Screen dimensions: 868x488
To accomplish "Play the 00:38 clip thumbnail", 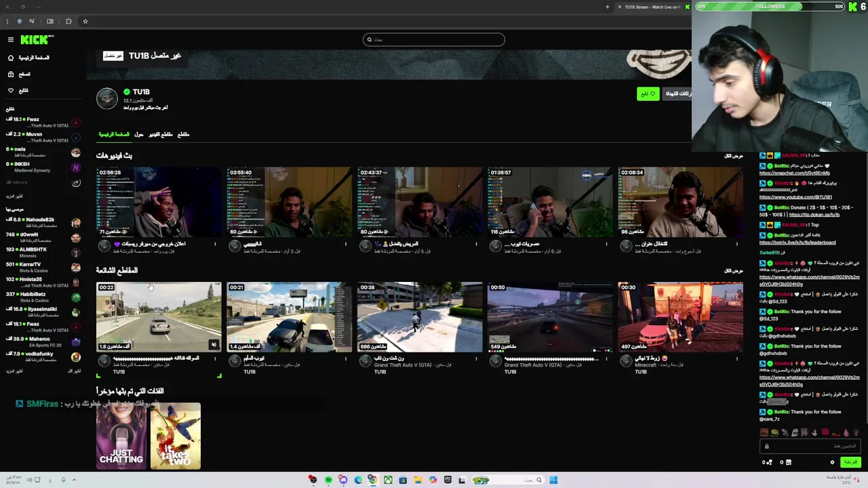I will [x=420, y=317].
